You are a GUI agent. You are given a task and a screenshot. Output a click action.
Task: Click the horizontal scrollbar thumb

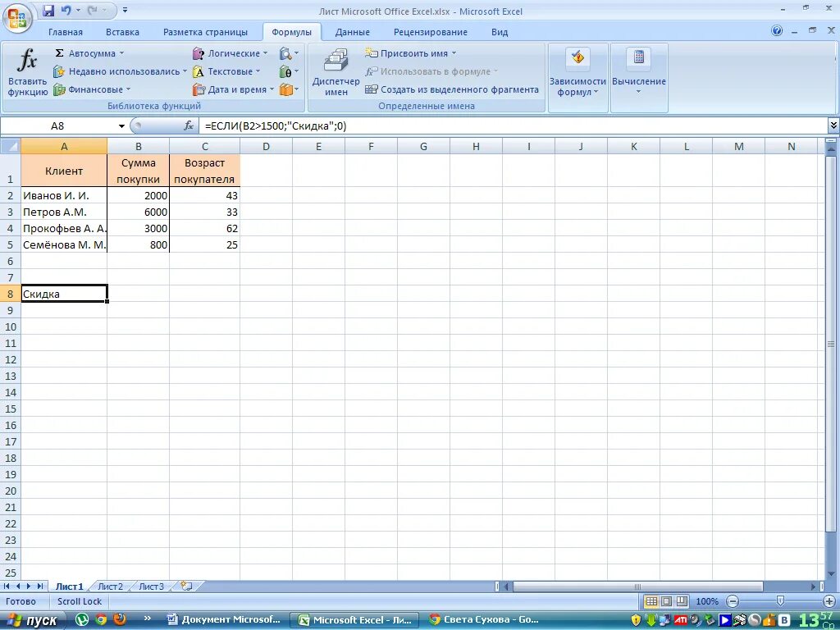click(x=637, y=587)
